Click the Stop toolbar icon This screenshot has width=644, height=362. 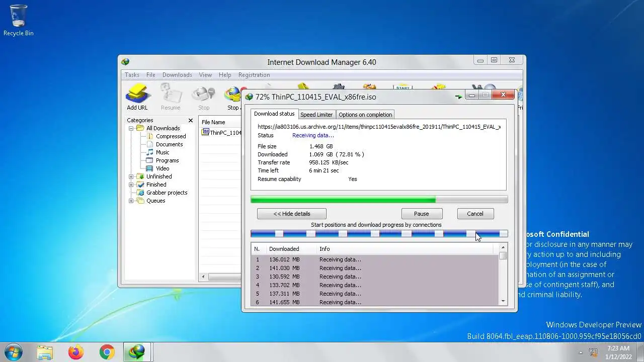[204, 97]
